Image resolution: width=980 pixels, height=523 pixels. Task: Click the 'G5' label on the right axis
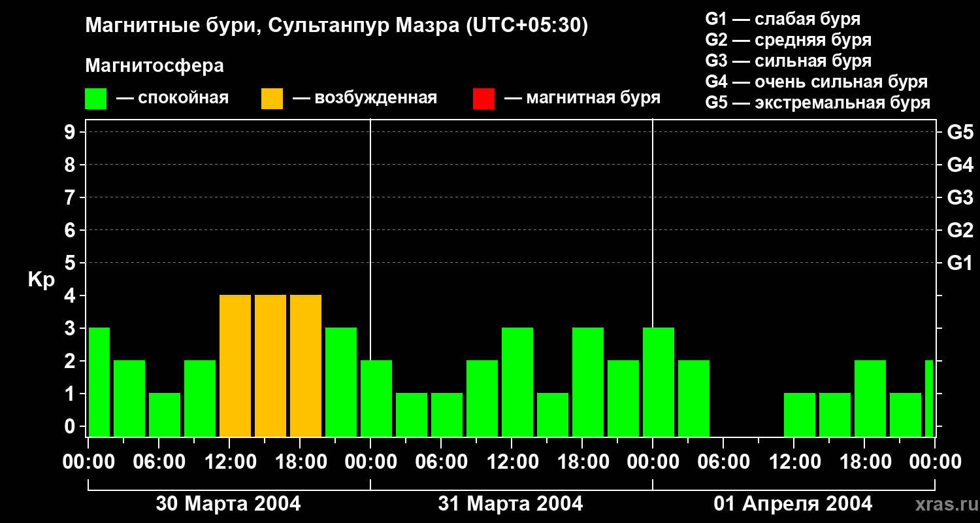960,132
